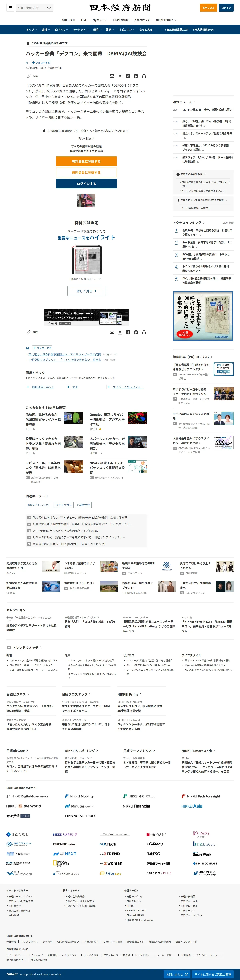Screen dimensions: 240x980
Task: Share via note icon under the headline
Action: [120, 76]
